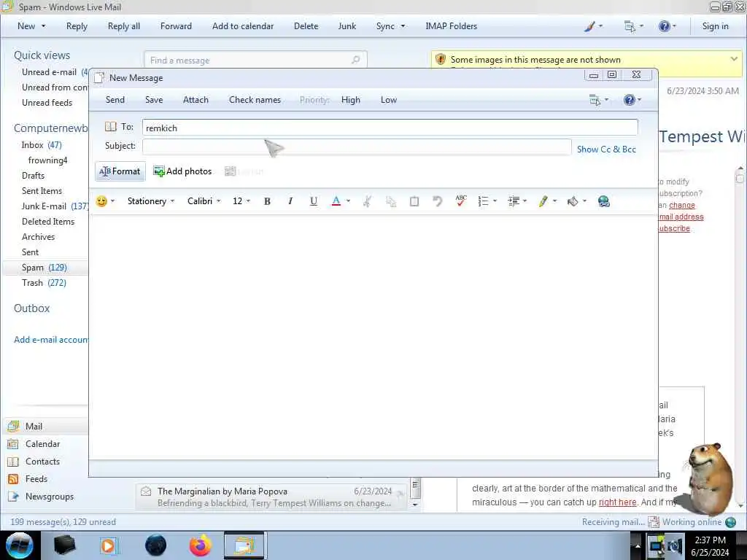
Task: Click the Find a message search box
Action: click(x=255, y=60)
